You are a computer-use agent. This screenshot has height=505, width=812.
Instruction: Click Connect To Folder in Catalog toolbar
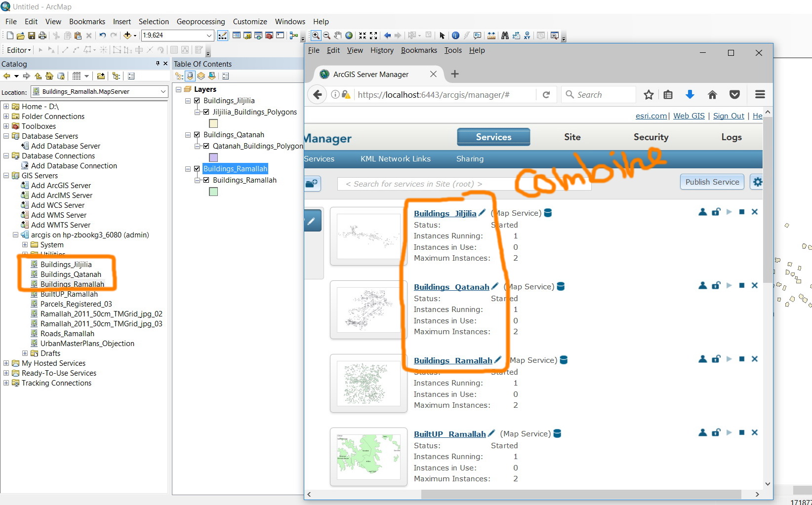[101, 76]
